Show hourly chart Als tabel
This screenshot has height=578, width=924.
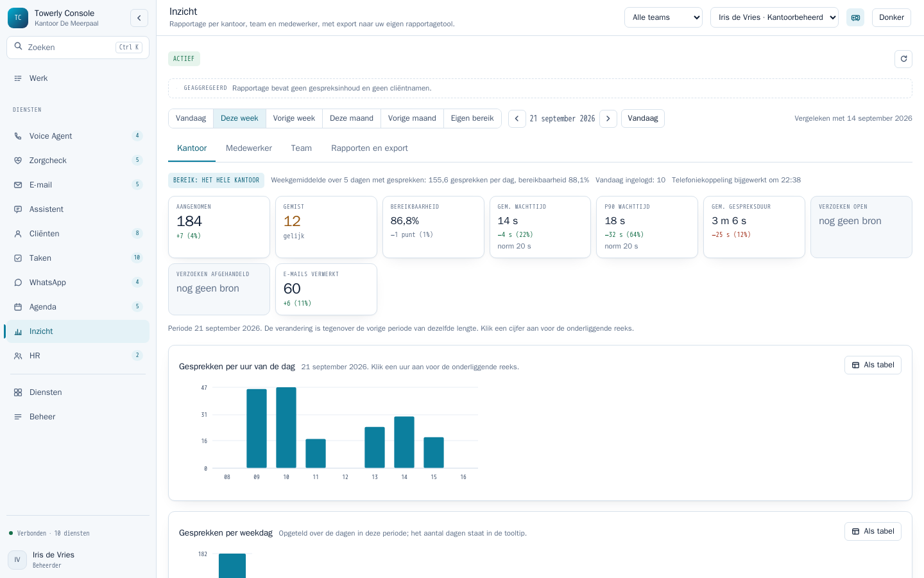(873, 365)
